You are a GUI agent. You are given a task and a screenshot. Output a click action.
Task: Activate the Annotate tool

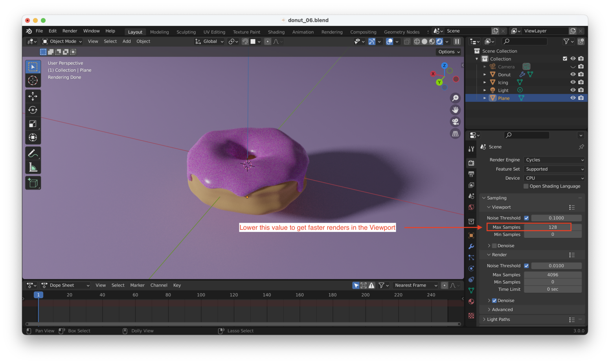click(33, 152)
